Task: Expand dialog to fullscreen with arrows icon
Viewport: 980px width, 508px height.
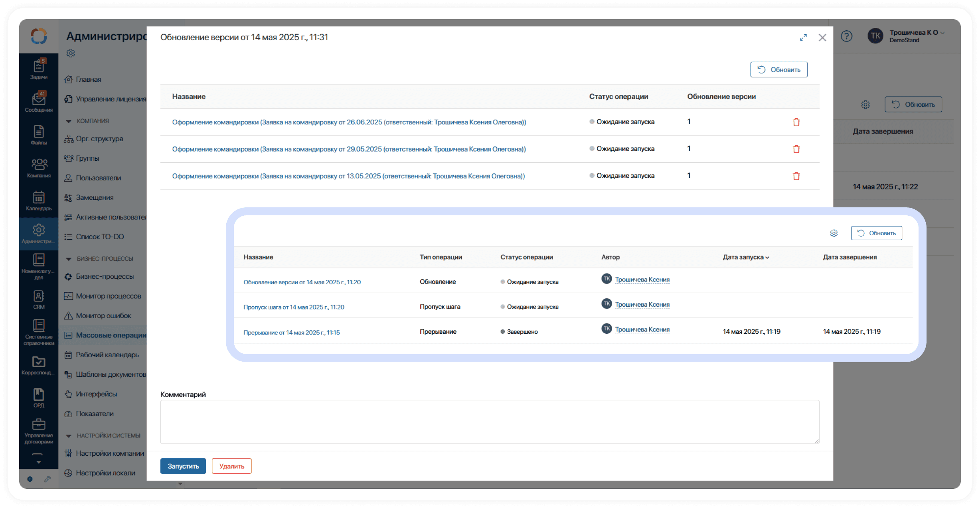Action: tap(803, 37)
